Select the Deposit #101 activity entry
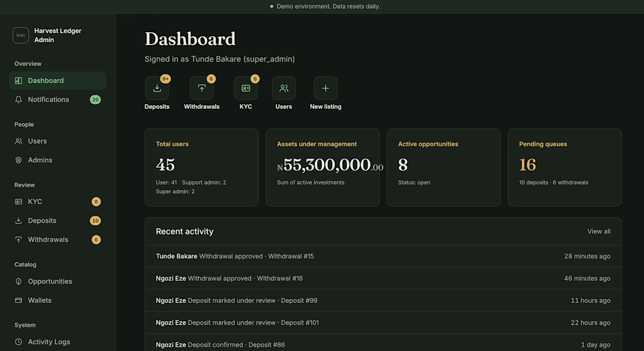 (383, 323)
